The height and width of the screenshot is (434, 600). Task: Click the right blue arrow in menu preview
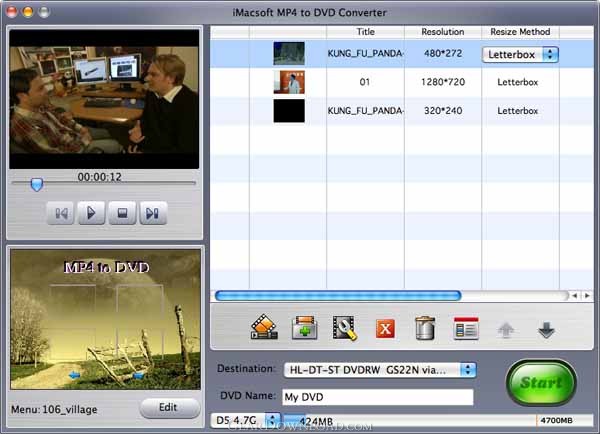coord(138,375)
